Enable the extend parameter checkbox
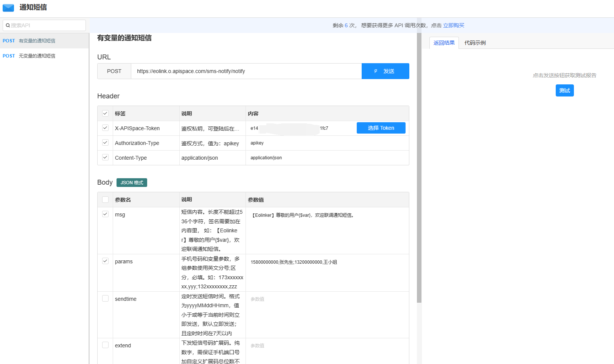614x364 pixels. point(105,345)
